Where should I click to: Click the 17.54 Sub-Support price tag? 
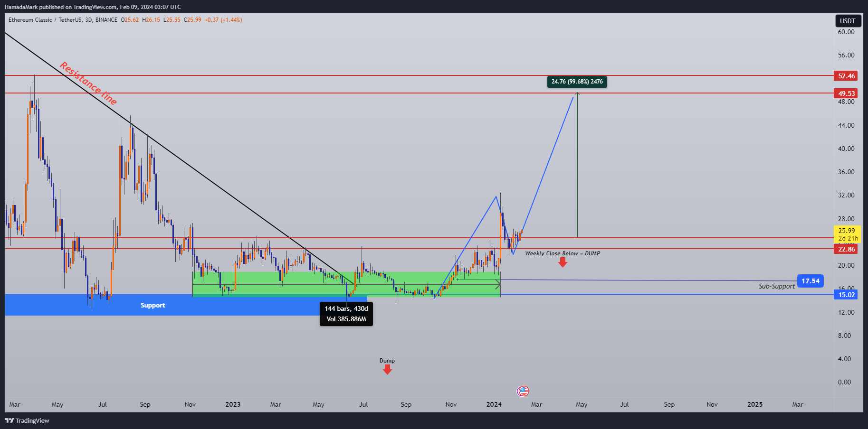click(x=811, y=281)
